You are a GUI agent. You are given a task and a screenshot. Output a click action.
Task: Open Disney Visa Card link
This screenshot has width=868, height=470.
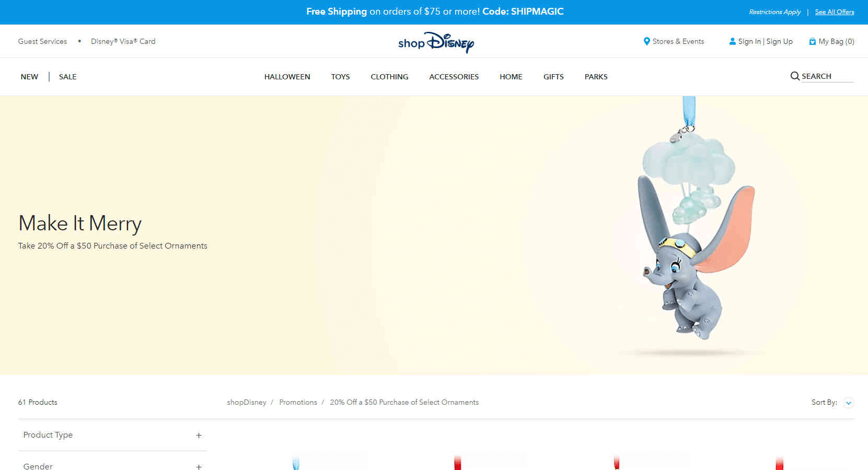tap(123, 41)
